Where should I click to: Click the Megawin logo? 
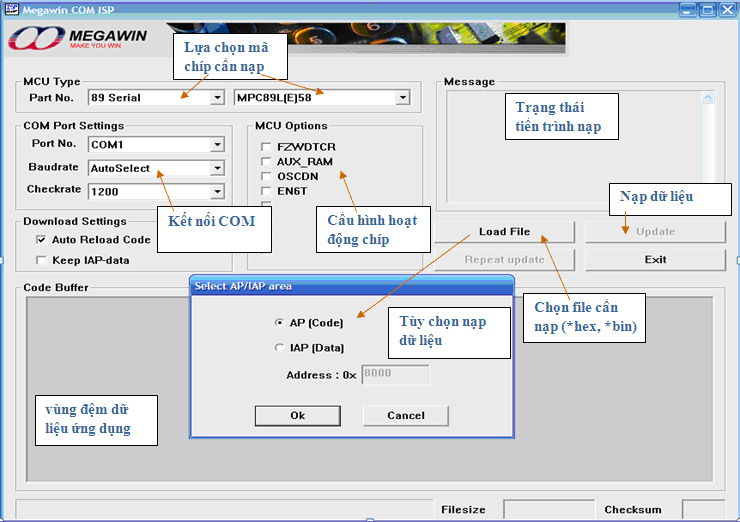click(x=78, y=38)
